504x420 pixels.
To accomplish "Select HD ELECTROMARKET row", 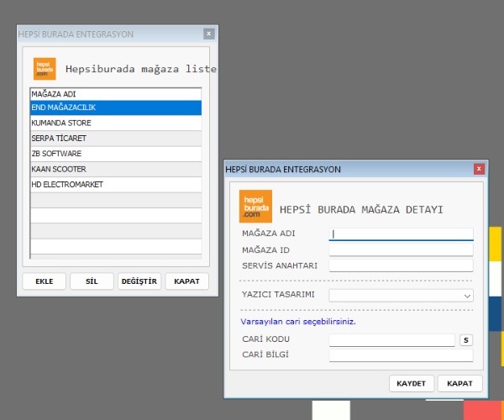I will tap(116, 185).
